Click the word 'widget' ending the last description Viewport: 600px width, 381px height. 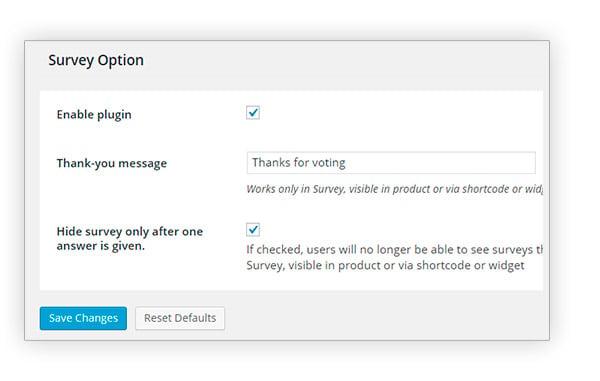506,265
